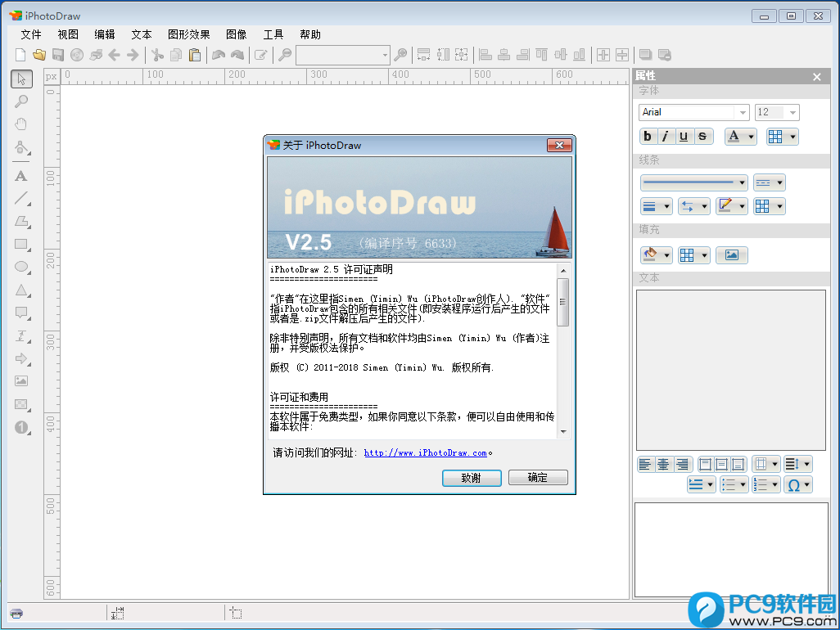The height and width of the screenshot is (630, 840).
Task: Toggle strikethrough text formatting
Action: 702,137
